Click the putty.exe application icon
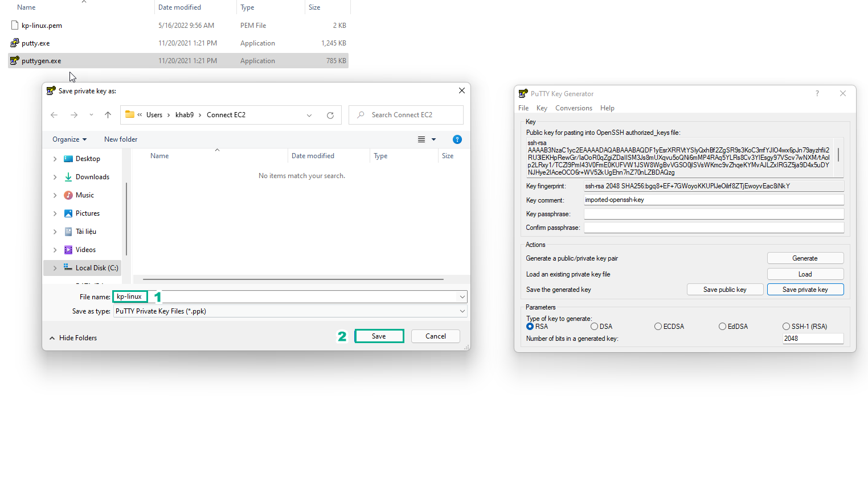 click(15, 43)
